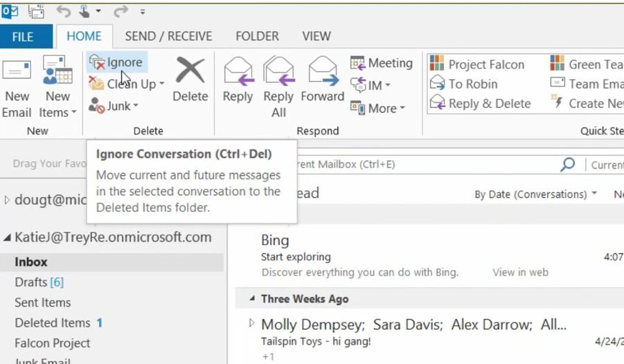Viewport: 624px width, 364px height.
Task: Open the VIEW tab
Action: click(317, 36)
